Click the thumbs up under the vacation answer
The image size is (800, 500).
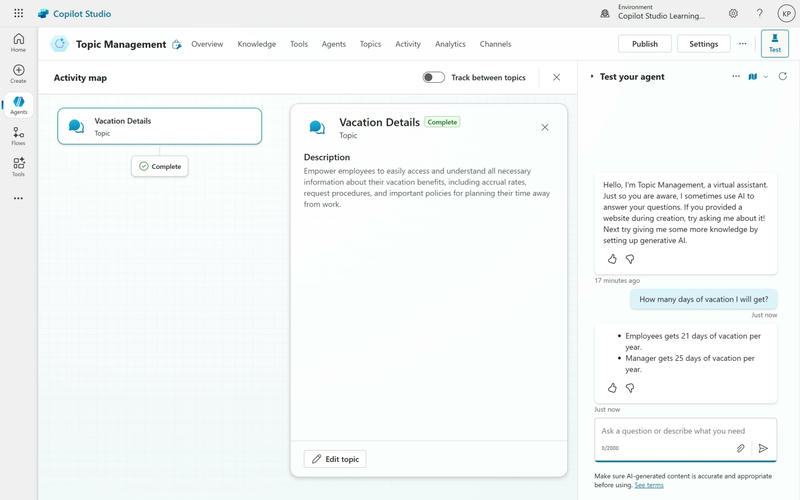(612, 387)
